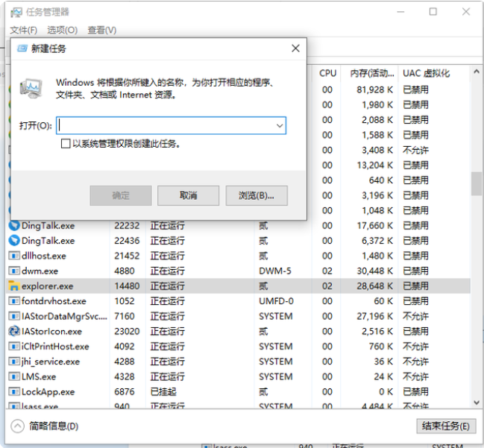The image size is (484, 448).
Task: Click memory value 13,204 K
Action: pyautogui.click(x=374, y=165)
